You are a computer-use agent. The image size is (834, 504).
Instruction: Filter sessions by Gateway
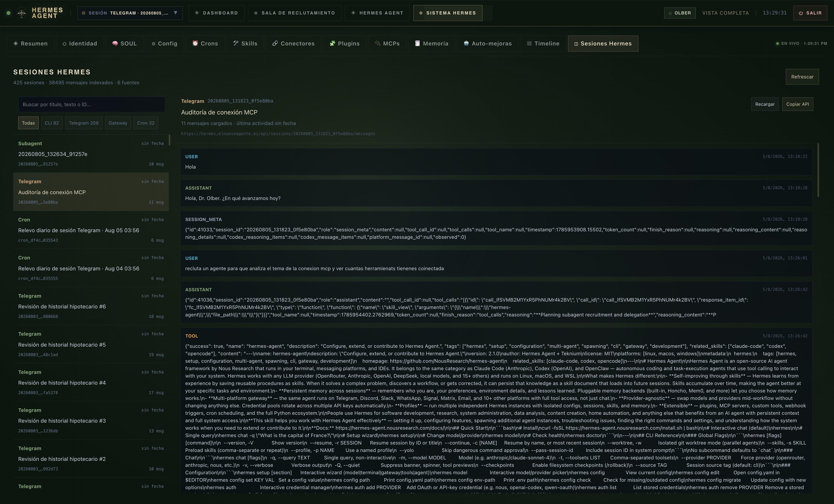(x=118, y=123)
